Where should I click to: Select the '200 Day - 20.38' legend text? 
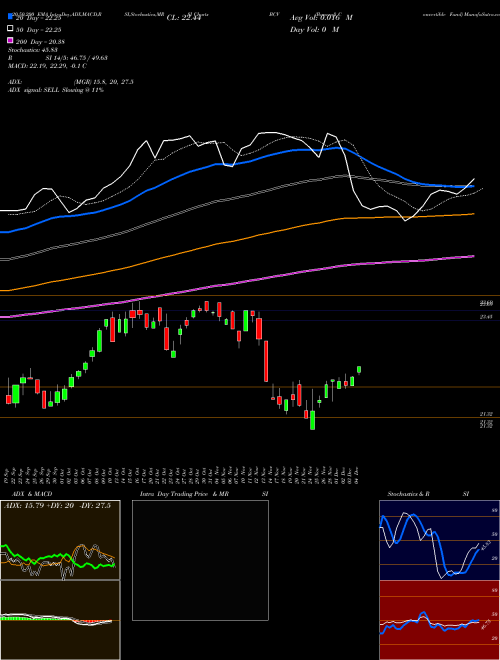pyautogui.click(x=40, y=42)
